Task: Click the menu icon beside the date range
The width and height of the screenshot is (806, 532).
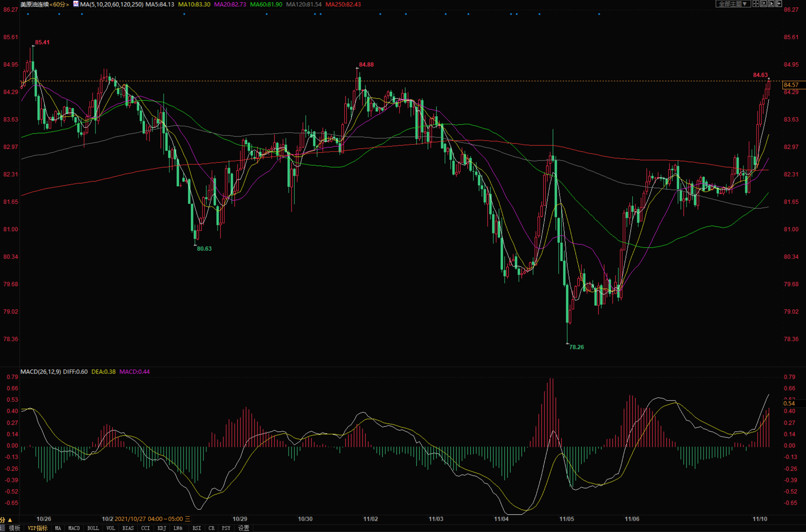Action: coord(188,519)
